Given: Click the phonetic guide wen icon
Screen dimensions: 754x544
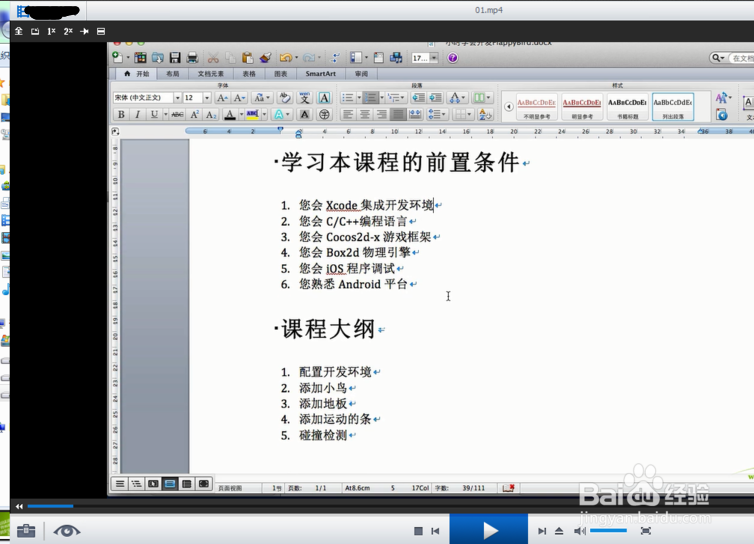Looking at the screenshot, I should (304, 98).
